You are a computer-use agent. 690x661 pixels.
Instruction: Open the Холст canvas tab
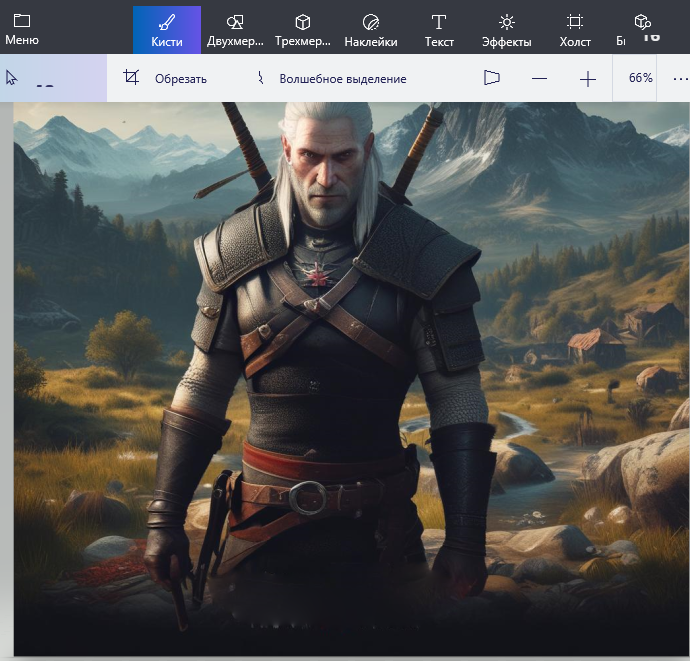click(x=575, y=30)
